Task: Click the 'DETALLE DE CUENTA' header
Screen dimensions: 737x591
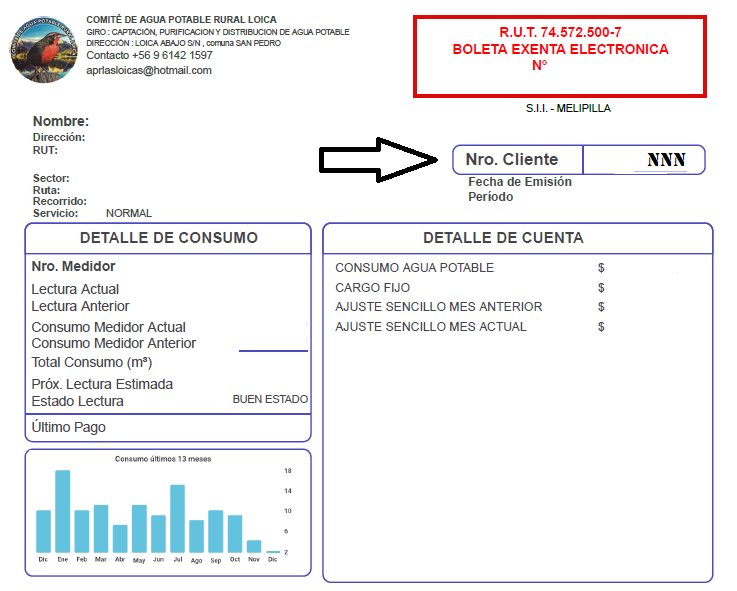Action: [503, 238]
